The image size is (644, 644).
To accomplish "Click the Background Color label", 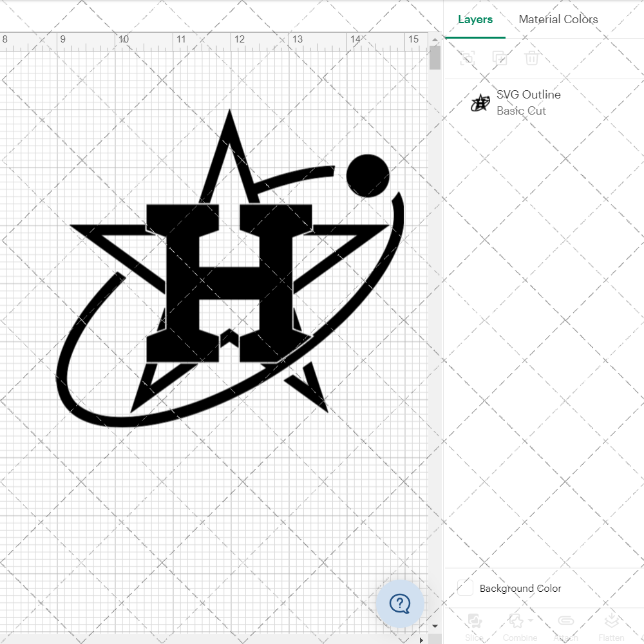I will (520, 588).
